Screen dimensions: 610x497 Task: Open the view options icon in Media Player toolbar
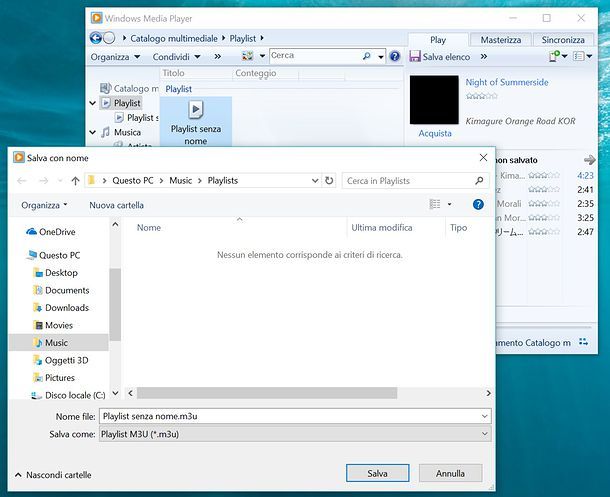[247, 56]
